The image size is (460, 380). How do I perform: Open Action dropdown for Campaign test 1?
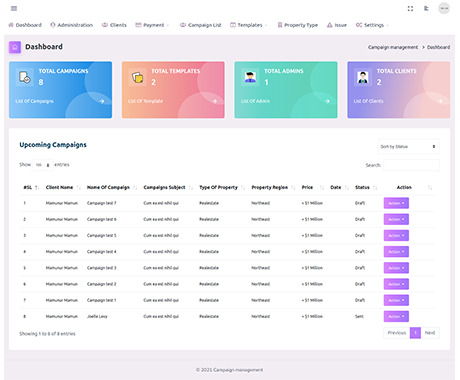click(396, 300)
